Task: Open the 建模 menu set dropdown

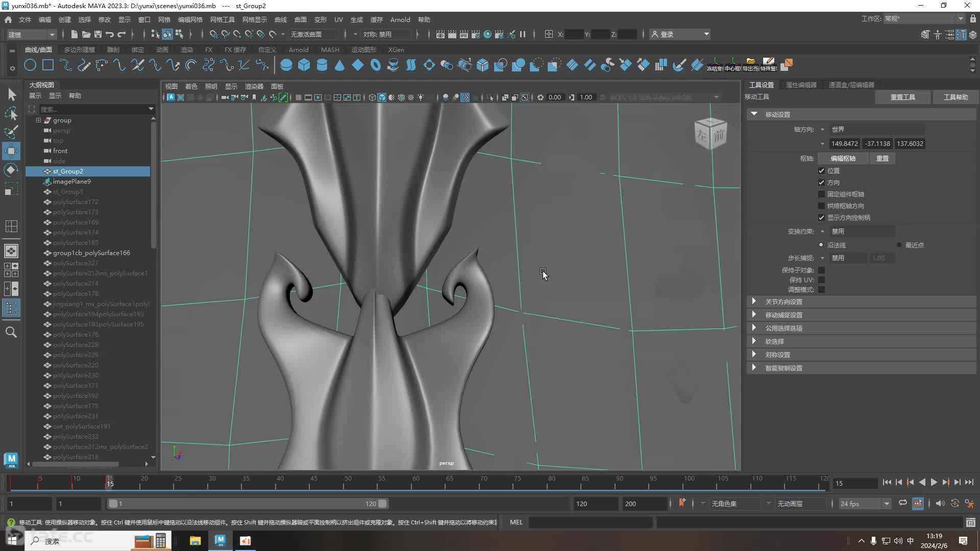Action: (x=31, y=34)
